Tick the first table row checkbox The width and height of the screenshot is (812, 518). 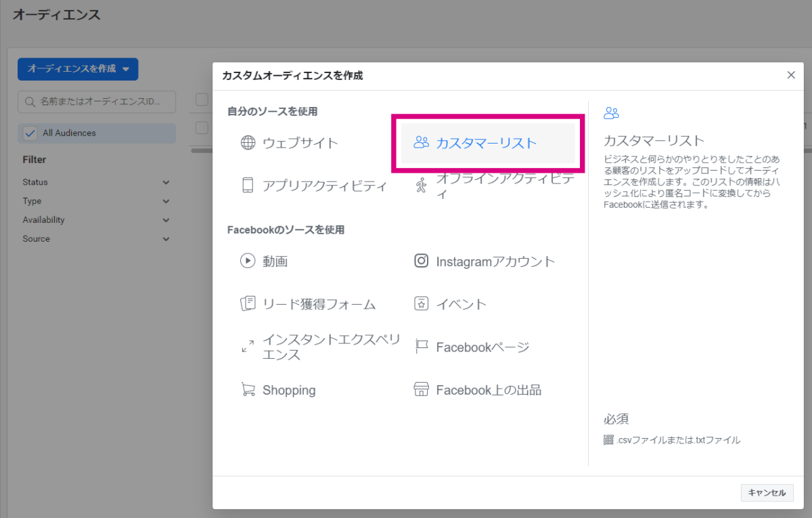[x=202, y=127]
